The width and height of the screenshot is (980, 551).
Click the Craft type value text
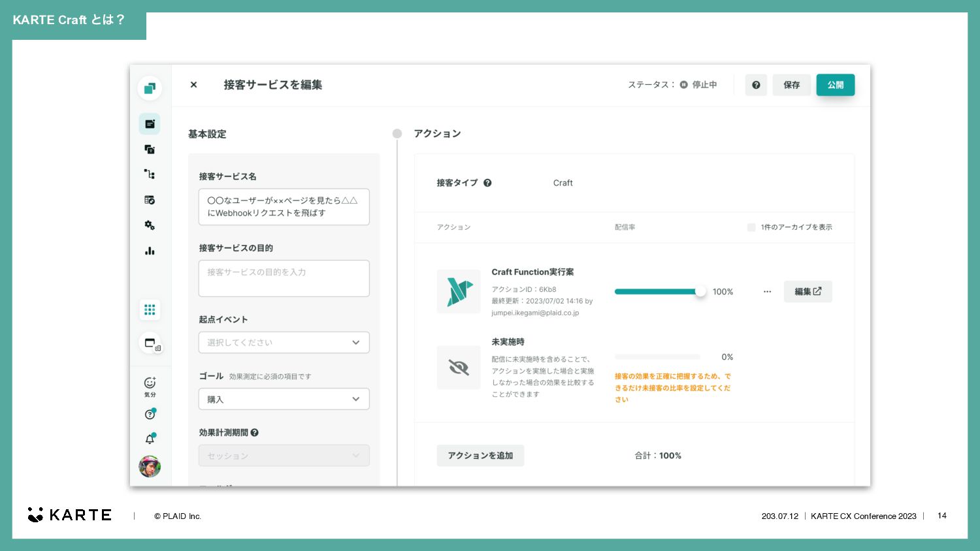click(563, 183)
